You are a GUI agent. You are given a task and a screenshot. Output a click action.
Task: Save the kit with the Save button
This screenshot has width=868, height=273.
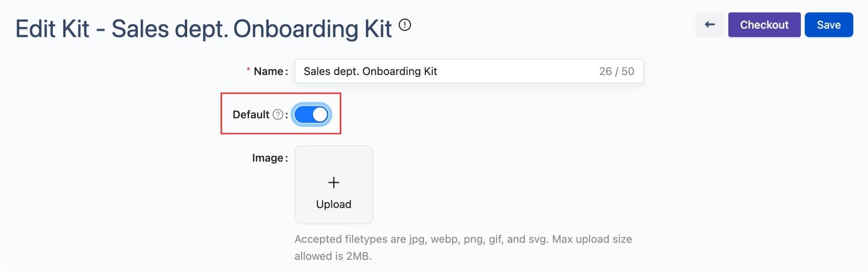[828, 25]
